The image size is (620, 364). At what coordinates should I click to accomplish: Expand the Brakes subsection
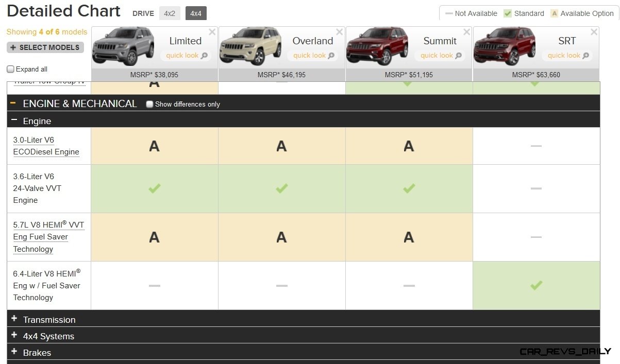[x=14, y=352]
